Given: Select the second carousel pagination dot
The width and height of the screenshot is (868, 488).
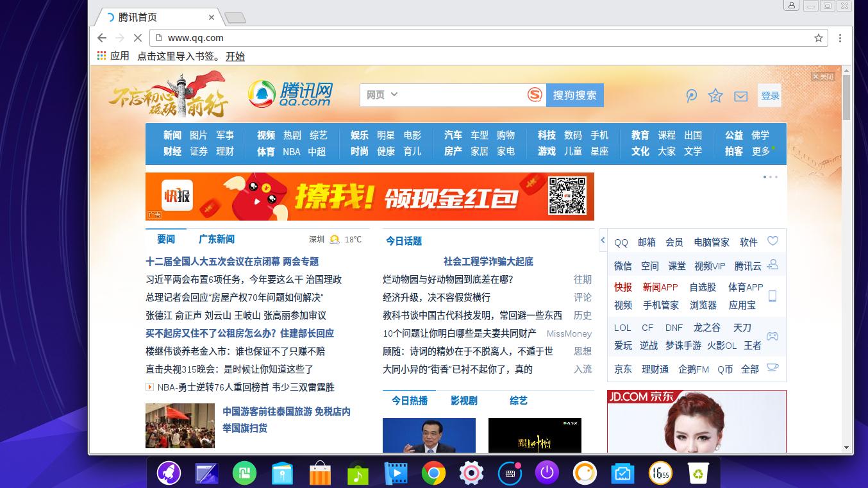Looking at the screenshot, I should 770,177.
